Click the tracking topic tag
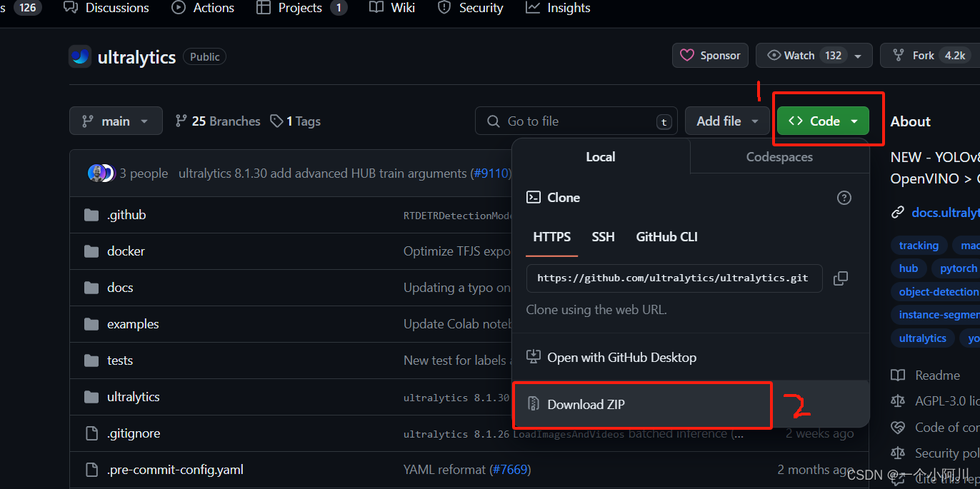The image size is (980, 489). (919, 246)
